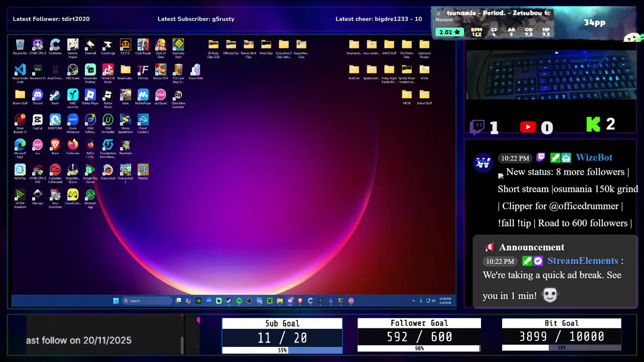Launch Google Play Games shortcut
Image resolution: width=644 pixels, height=362 pixels.
(x=91, y=173)
